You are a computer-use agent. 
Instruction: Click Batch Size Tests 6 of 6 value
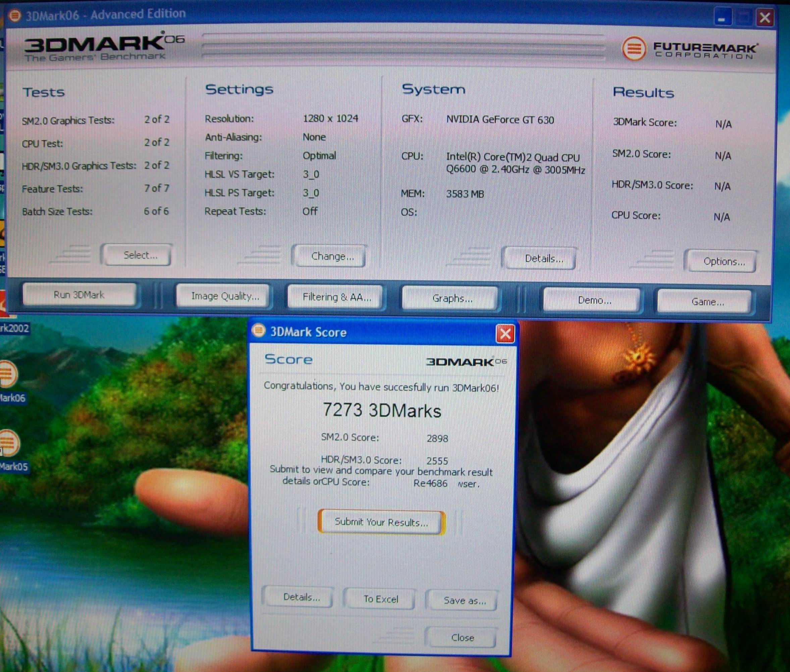[x=156, y=211]
